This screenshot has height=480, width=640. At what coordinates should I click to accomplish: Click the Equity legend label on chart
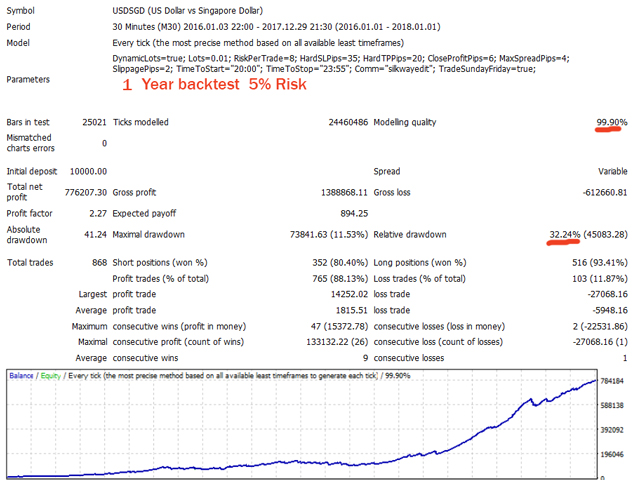click(51, 376)
